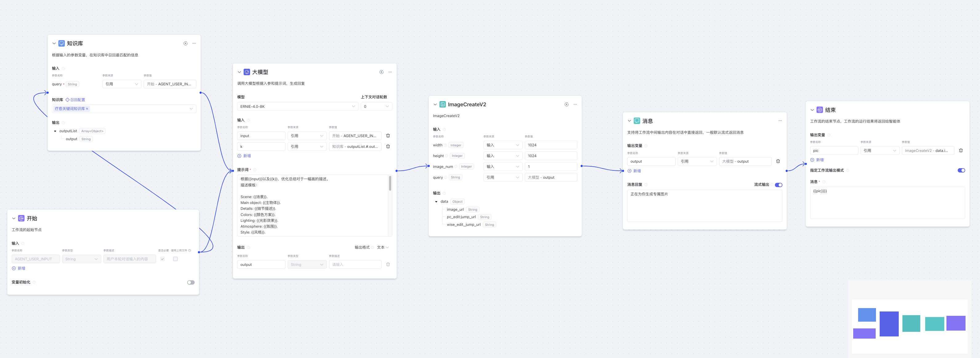Viewport: 980px width, 358px height.
Task: Collapse the data Object output tree
Action: pyautogui.click(x=436, y=202)
